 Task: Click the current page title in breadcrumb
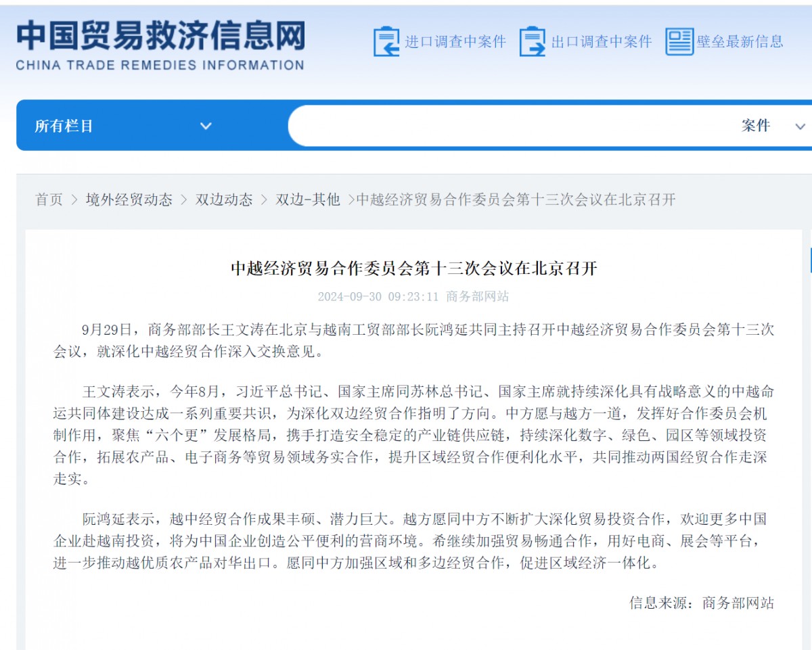pos(516,200)
